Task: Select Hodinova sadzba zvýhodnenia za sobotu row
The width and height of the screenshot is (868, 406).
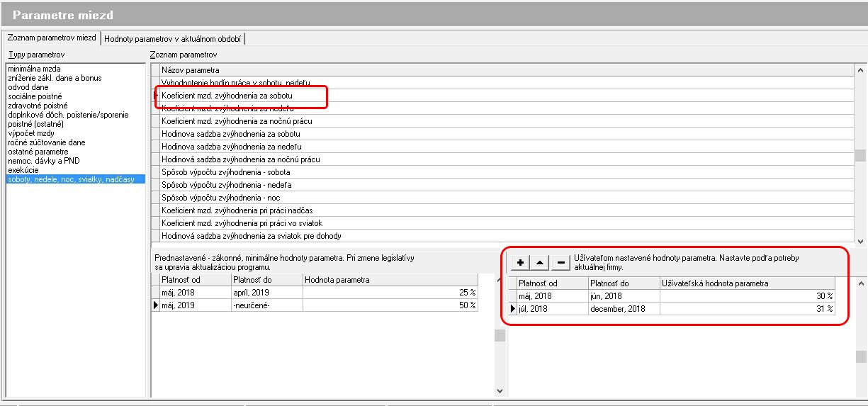Action: tap(507, 134)
